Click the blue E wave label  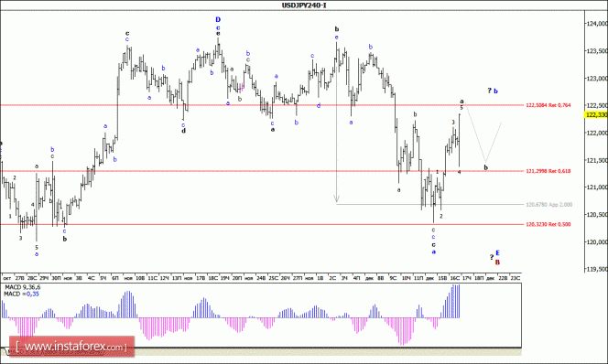[x=497, y=252]
